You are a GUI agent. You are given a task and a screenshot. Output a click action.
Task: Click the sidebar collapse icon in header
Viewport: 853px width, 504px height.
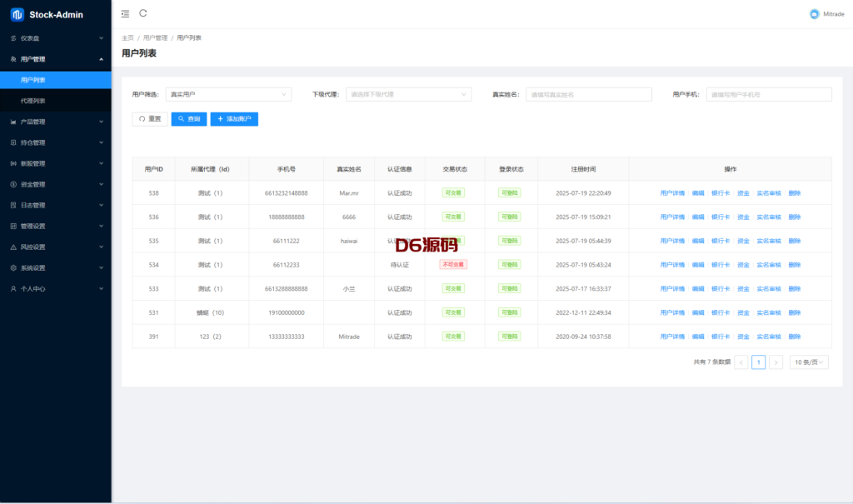click(125, 13)
